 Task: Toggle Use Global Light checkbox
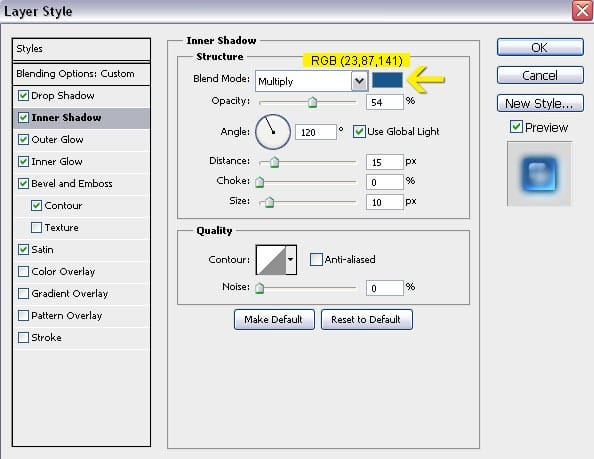pos(359,131)
